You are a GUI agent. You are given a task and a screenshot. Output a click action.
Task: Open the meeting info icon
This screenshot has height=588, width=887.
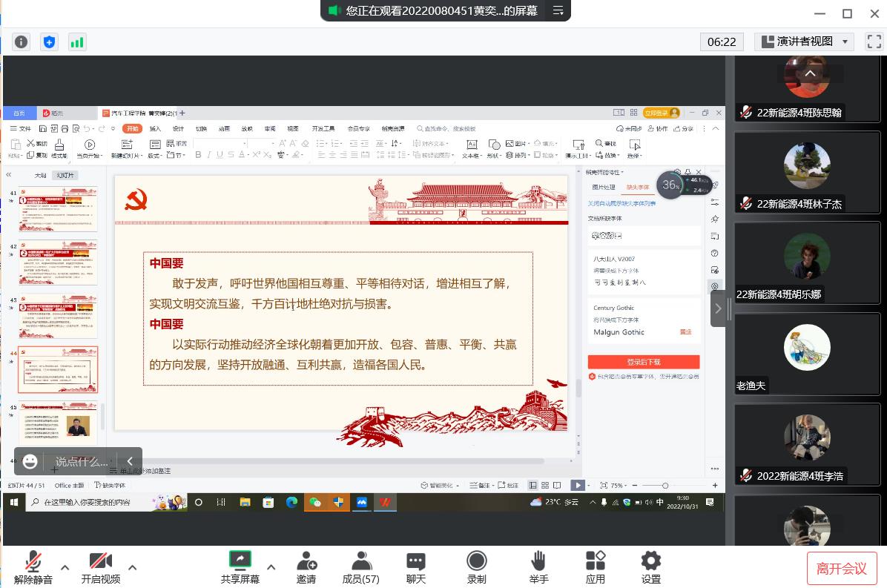click(x=22, y=42)
